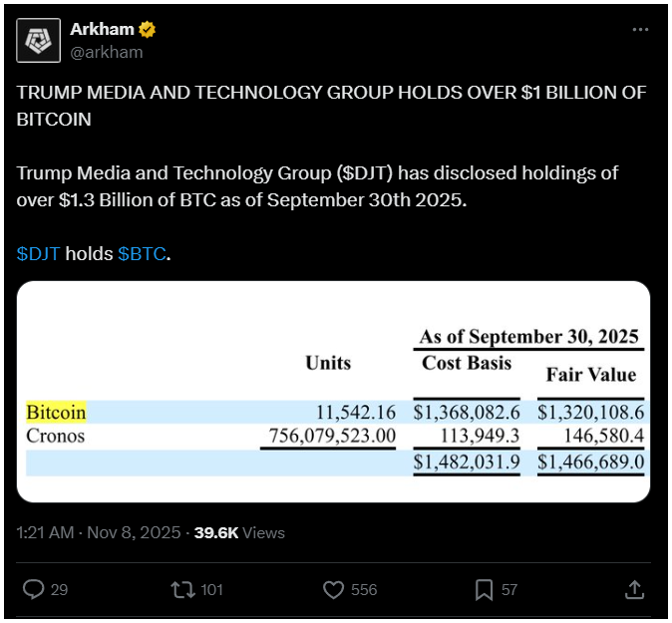Click the Arkham profile avatar
The height and width of the screenshot is (623, 672).
(38, 40)
